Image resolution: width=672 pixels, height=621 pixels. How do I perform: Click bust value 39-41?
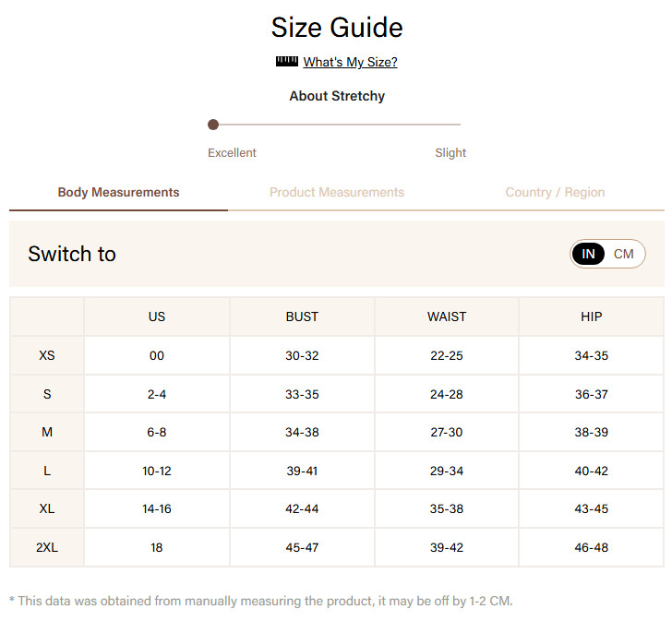tap(302, 471)
